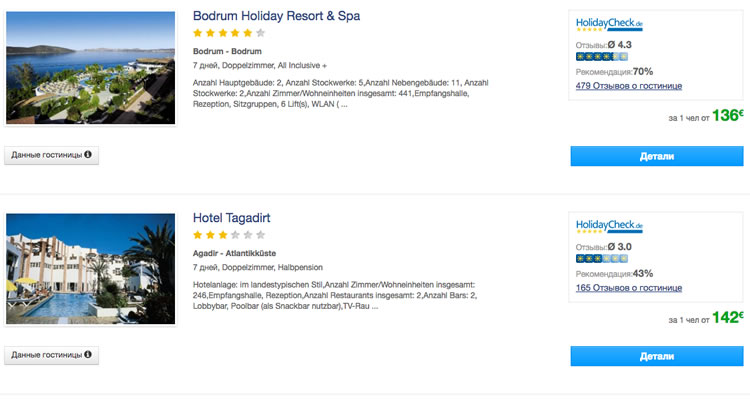
Task: Open the 479 reviews link for Bodrum resort
Action: point(629,86)
